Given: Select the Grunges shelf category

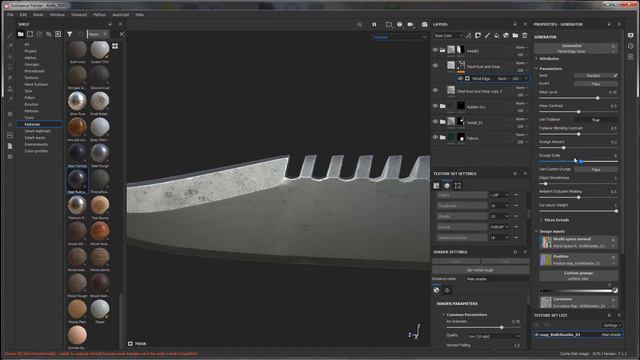Looking at the screenshot, I should [x=32, y=64].
